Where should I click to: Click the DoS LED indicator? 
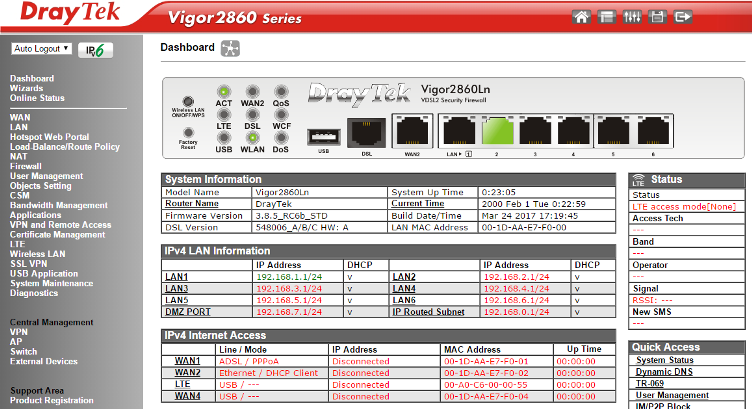(x=281, y=138)
